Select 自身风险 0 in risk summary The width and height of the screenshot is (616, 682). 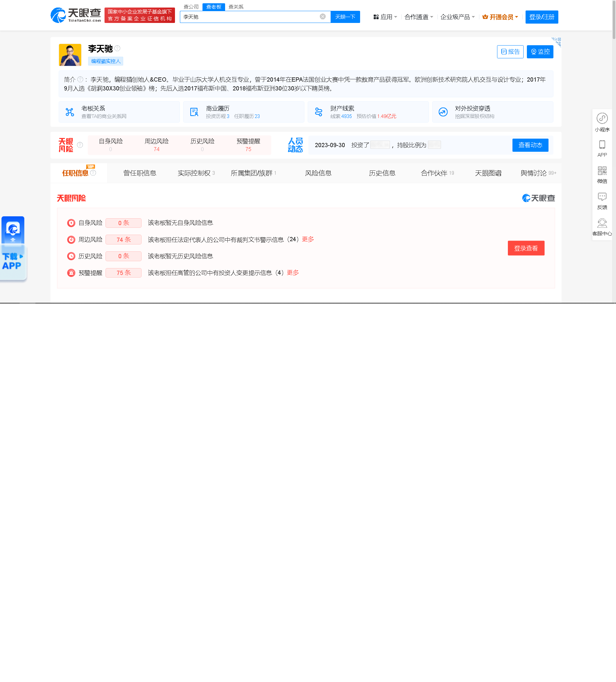(x=111, y=145)
